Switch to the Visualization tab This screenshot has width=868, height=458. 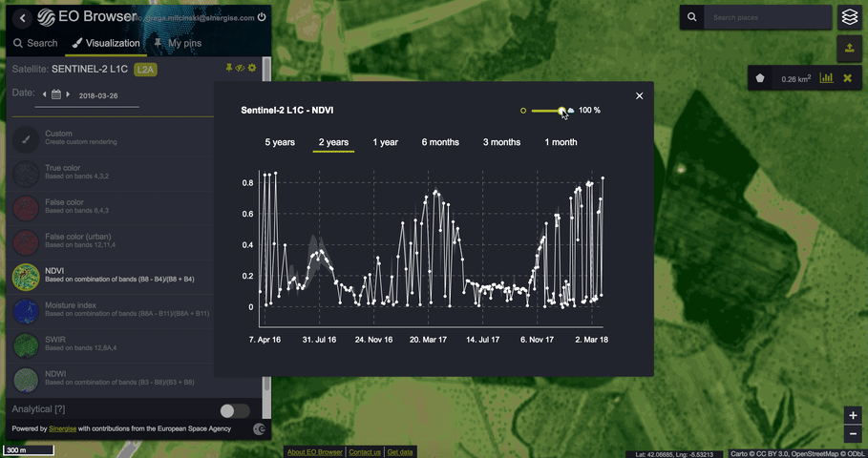tap(106, 43)
